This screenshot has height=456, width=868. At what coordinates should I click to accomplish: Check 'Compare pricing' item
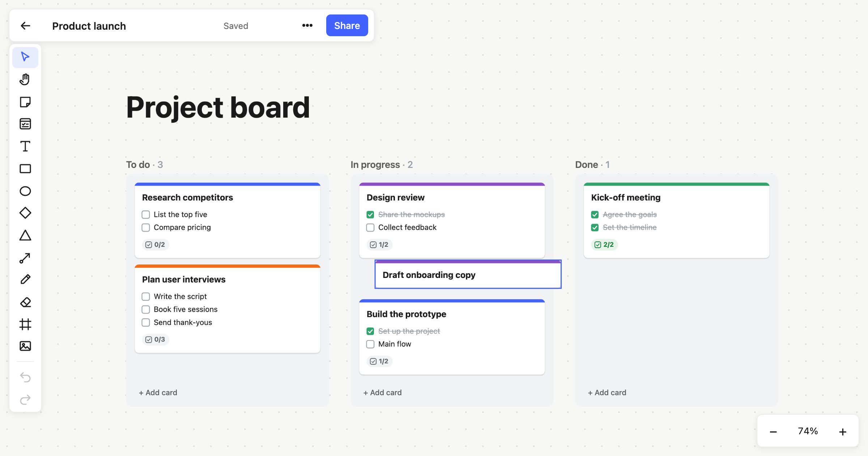point(146,228)
